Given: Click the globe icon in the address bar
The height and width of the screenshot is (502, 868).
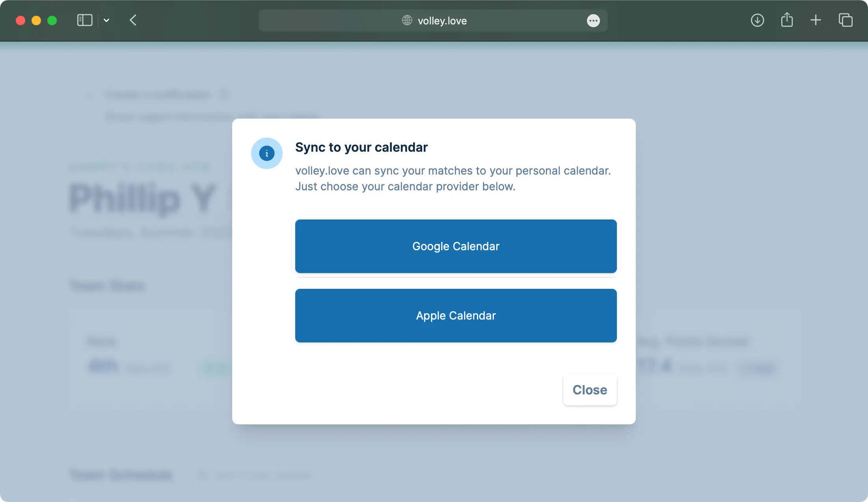Looking at the screenshot, I should click(407, 20).
